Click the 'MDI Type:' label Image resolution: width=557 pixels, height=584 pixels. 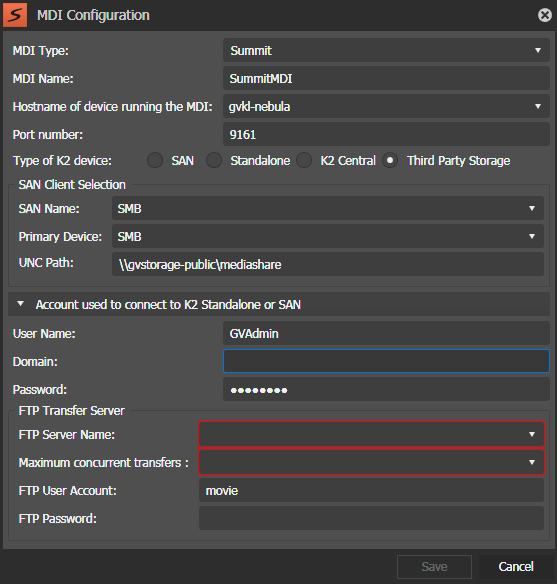pyautogui.click(x=41, y=51)
